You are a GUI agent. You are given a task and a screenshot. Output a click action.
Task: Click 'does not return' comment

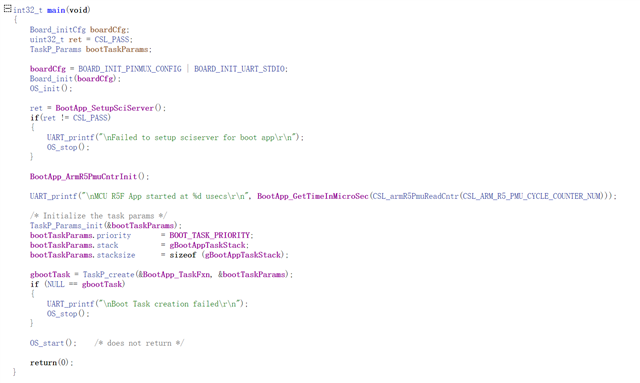click(x=139, y=343)
